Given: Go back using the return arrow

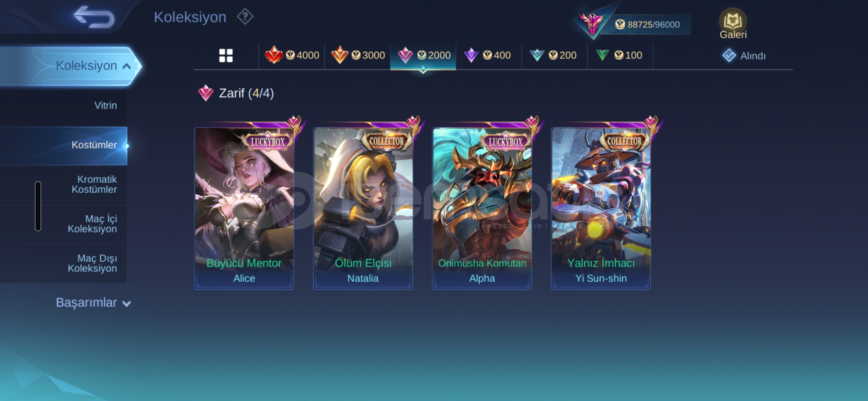Looking at the screenshot, I should tap(93, 17).
